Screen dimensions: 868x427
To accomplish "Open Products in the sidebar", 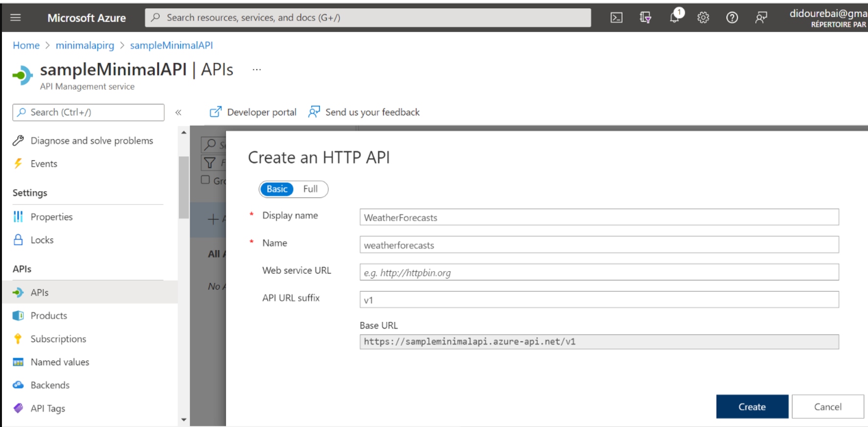I will point(48,316).
